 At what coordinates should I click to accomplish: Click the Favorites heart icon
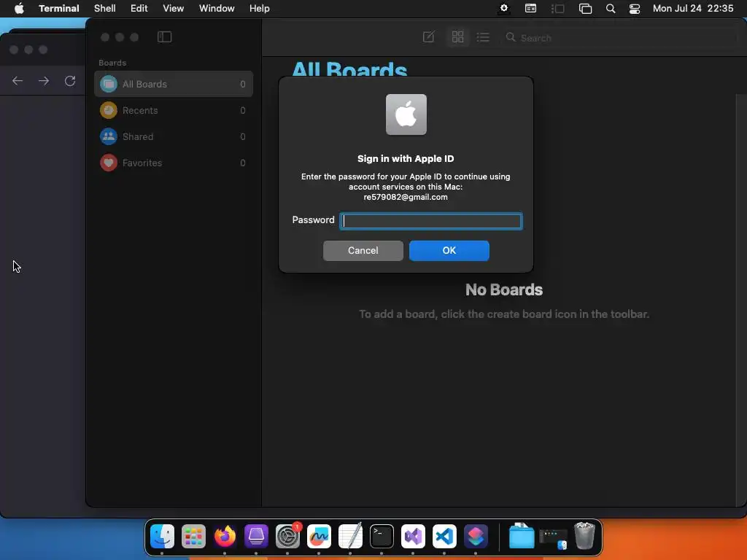(109, 163)
